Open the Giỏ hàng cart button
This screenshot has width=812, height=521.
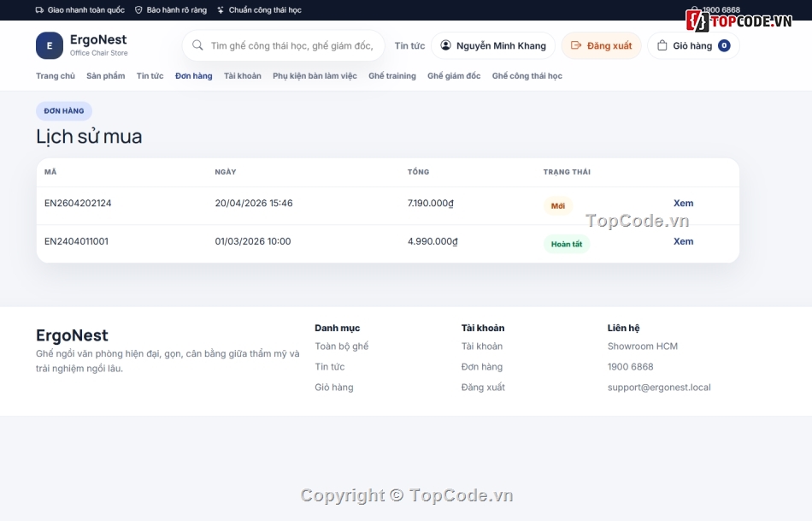point(693,45)
